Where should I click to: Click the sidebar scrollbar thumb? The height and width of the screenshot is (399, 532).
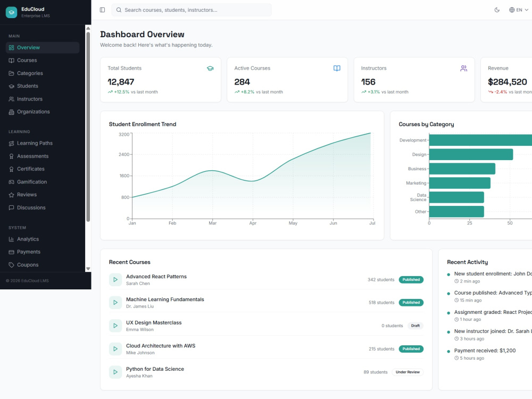coord(88,127)
